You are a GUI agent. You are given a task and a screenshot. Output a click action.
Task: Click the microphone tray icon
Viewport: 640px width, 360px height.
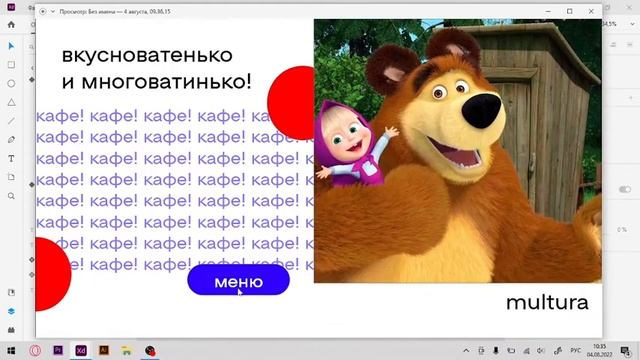tap(496, 351)
